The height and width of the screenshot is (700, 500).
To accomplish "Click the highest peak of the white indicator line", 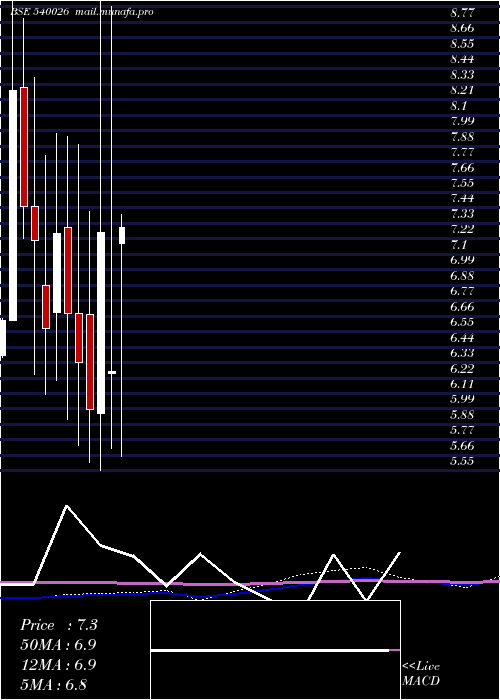I will click(67, 506).
